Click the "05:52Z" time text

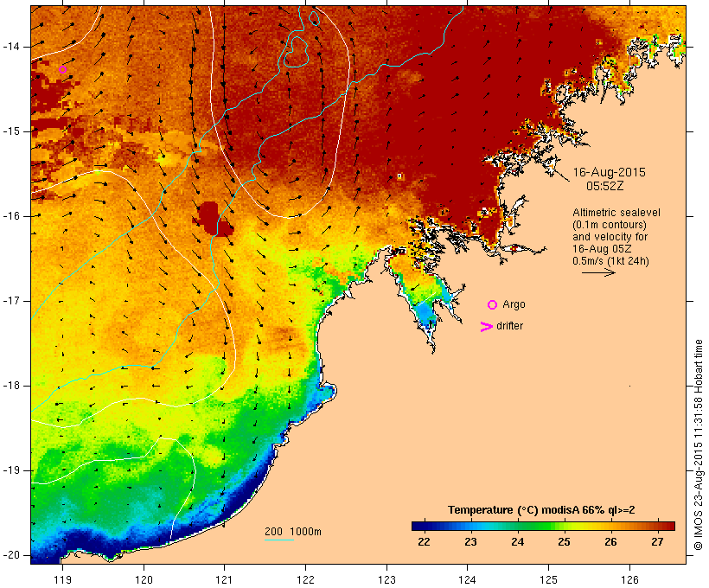(x=605, y=186)
